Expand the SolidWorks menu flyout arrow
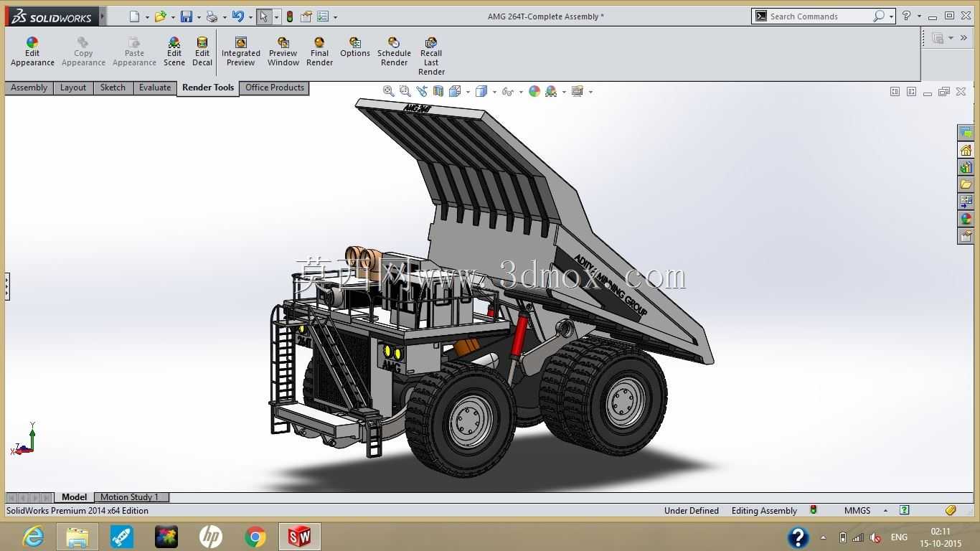980x551 pixels. (103, 17)
